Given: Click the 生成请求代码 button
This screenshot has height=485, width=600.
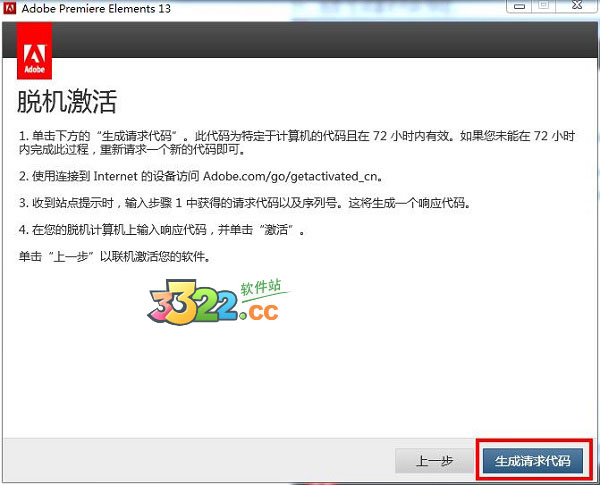Looking at the screenshot, I should point(533,461).
